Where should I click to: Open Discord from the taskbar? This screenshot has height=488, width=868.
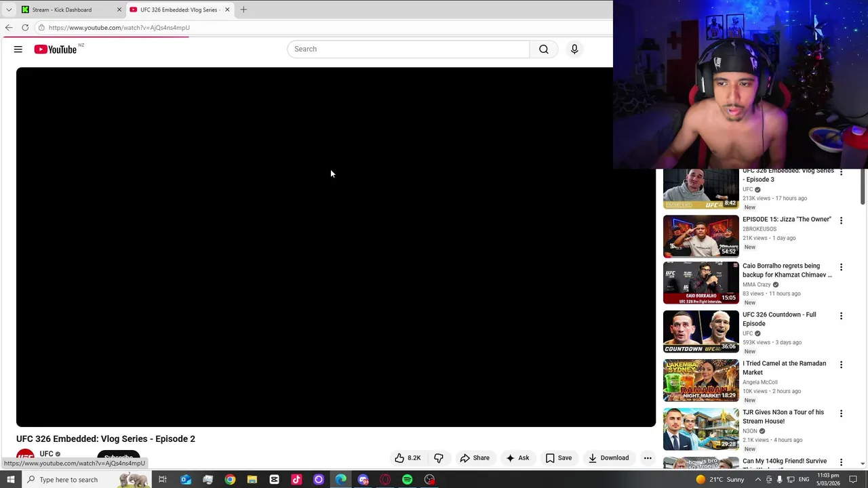coord(363,480)
